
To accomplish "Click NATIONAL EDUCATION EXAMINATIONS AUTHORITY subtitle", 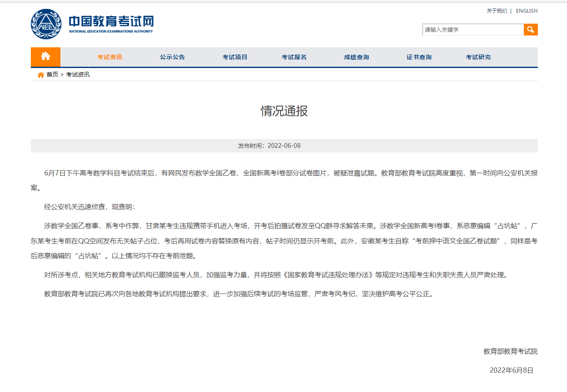I will 111,31.
